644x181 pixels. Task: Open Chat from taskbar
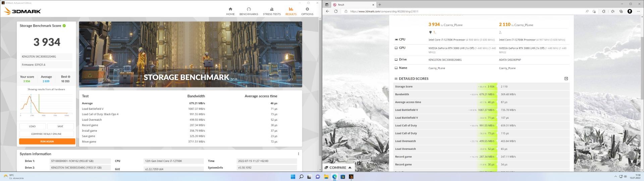[318, 177]
